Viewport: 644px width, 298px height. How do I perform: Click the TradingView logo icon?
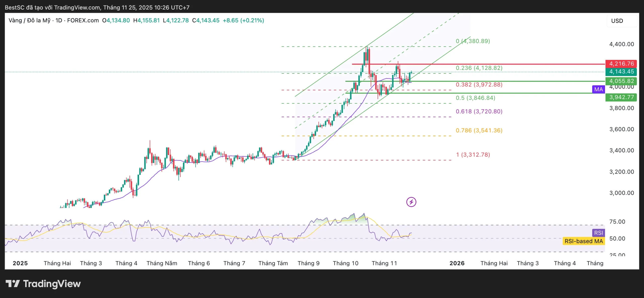coord(13,284)
